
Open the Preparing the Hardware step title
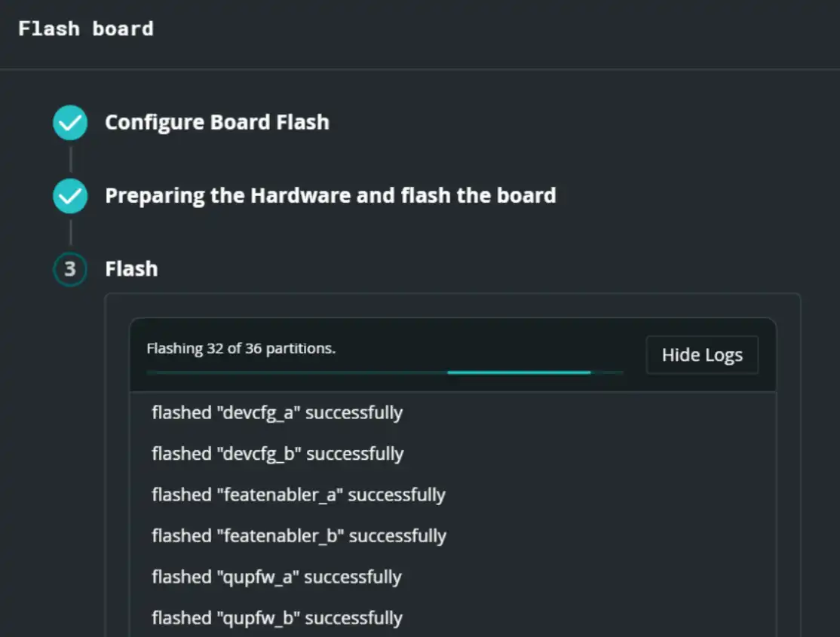pyautogui.click(x=330, y=196)
